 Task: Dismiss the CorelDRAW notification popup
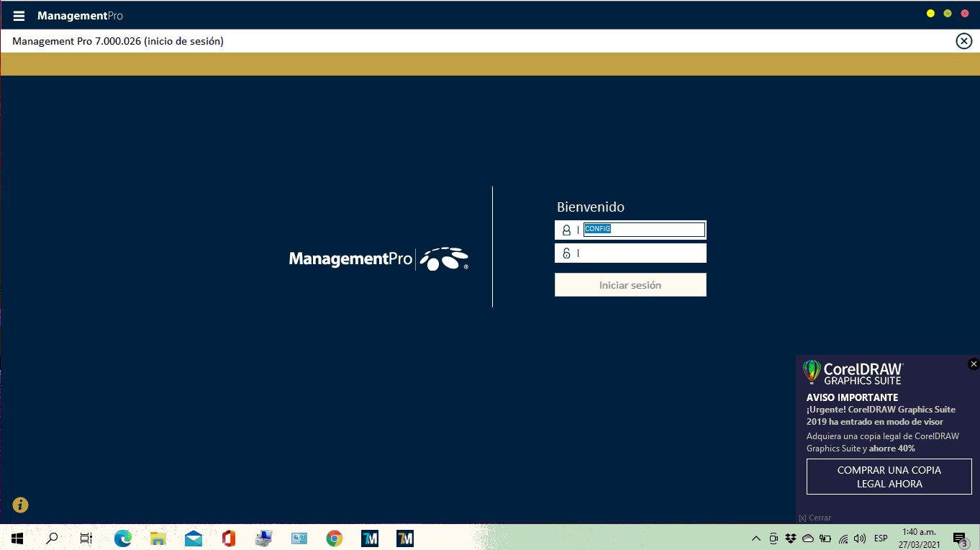coord(974,364)
